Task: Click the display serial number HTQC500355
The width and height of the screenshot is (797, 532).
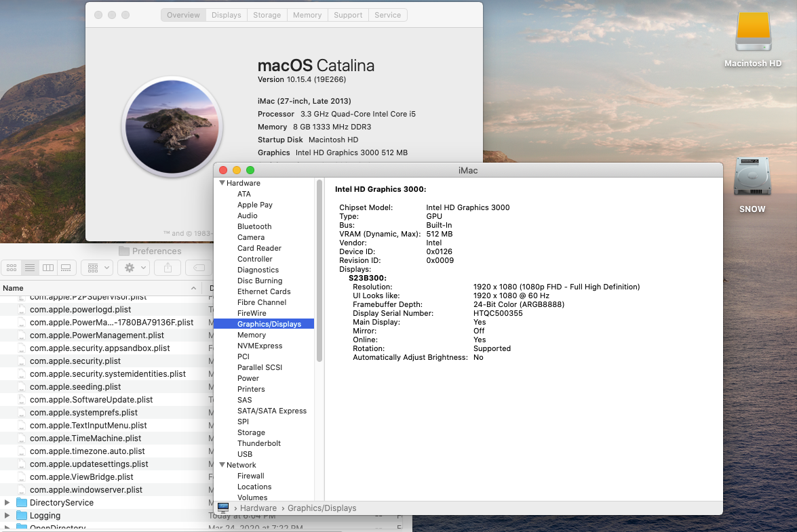Action: (x=498, y=313)
